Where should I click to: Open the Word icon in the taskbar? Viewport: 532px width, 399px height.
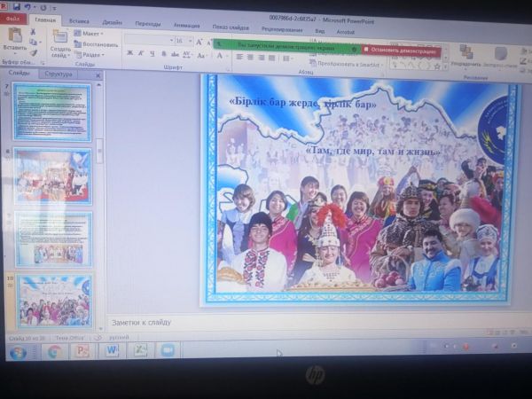(x=113, y=350)
